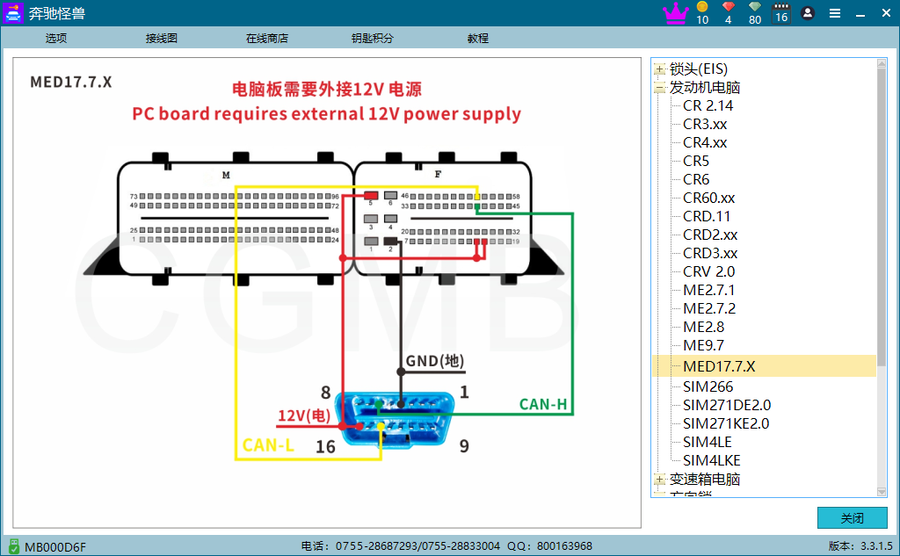Open the 教程 menu
This screenshot has height=556, width=900.
pyautogui.click(x=478, y=38)
